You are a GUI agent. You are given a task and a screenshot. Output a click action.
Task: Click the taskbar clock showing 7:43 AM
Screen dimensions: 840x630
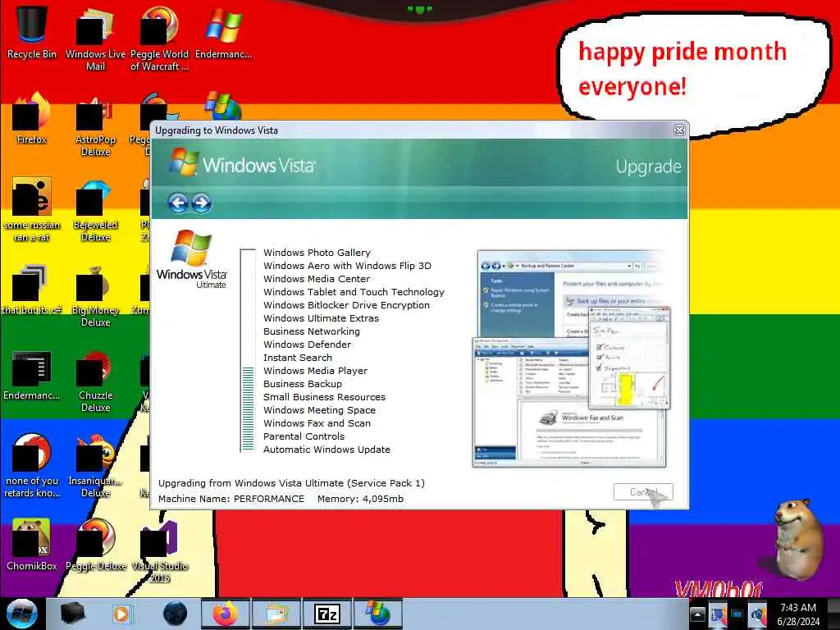point(798,614)
